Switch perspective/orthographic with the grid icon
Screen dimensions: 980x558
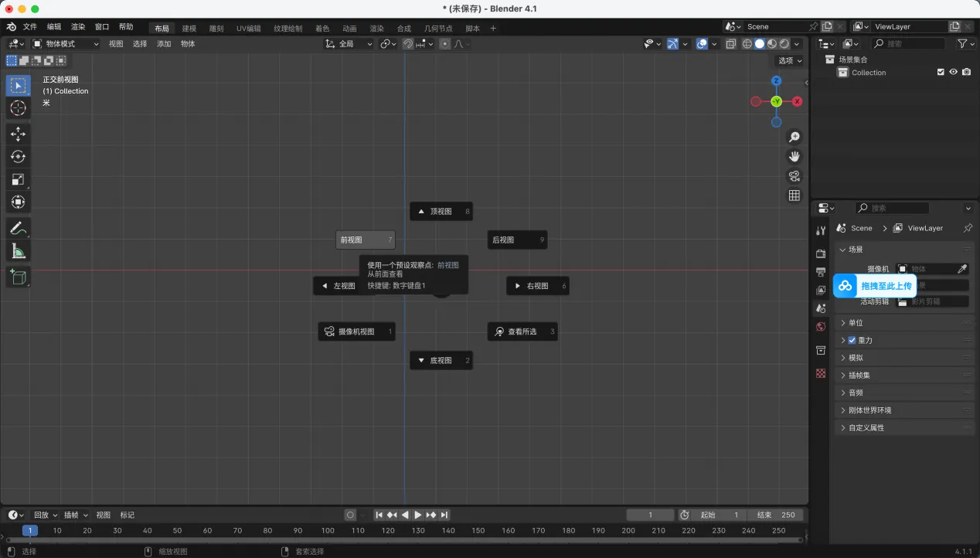(x=794, y=196)
